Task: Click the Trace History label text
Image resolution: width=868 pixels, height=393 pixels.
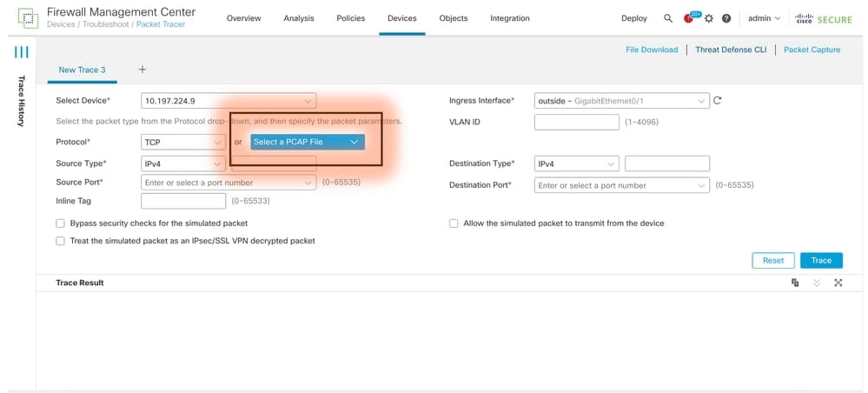Action: tap(21, 101)
